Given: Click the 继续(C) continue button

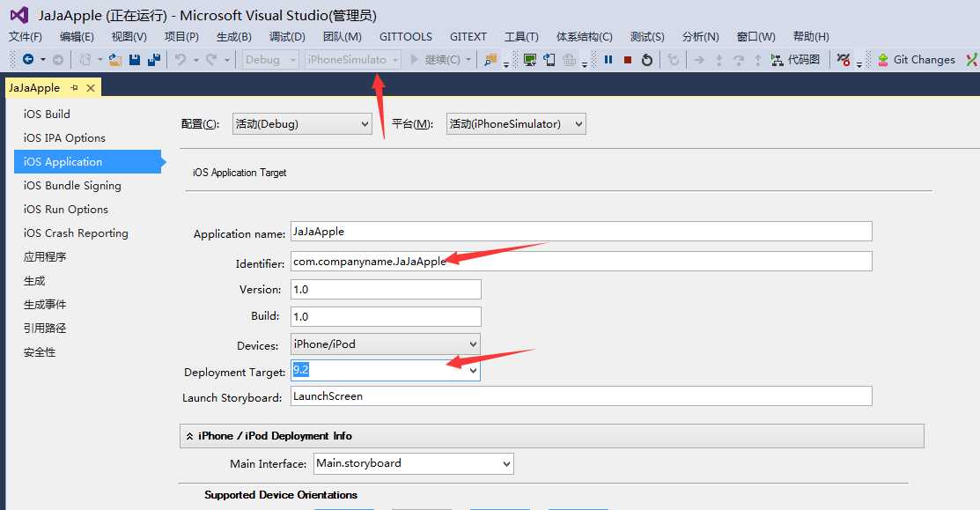Looking at the screenshot, I should pos(434,59).
